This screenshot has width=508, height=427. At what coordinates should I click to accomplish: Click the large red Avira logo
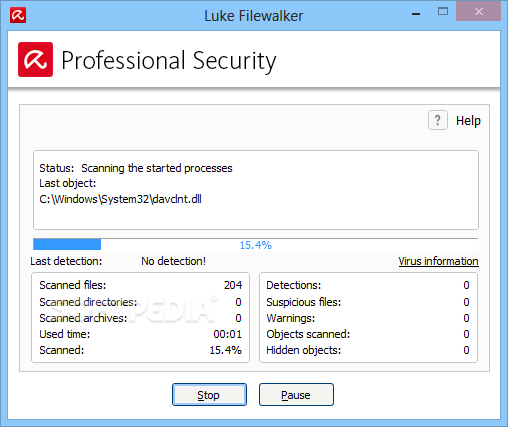click(x=35, y=60)
